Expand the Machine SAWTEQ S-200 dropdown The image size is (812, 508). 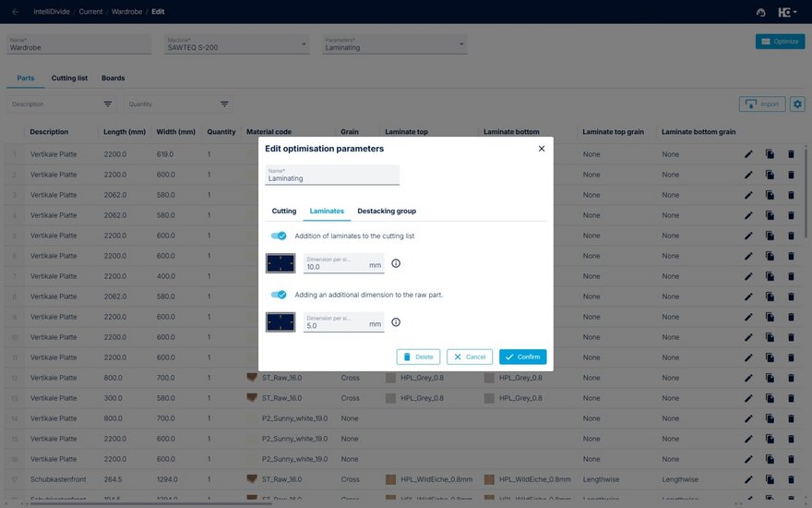point(304,44)
